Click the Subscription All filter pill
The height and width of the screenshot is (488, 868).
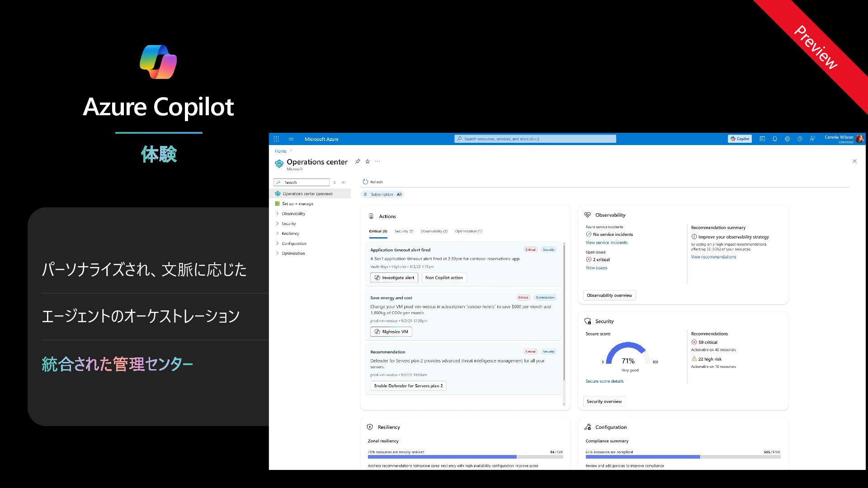(x=382, y=194)
